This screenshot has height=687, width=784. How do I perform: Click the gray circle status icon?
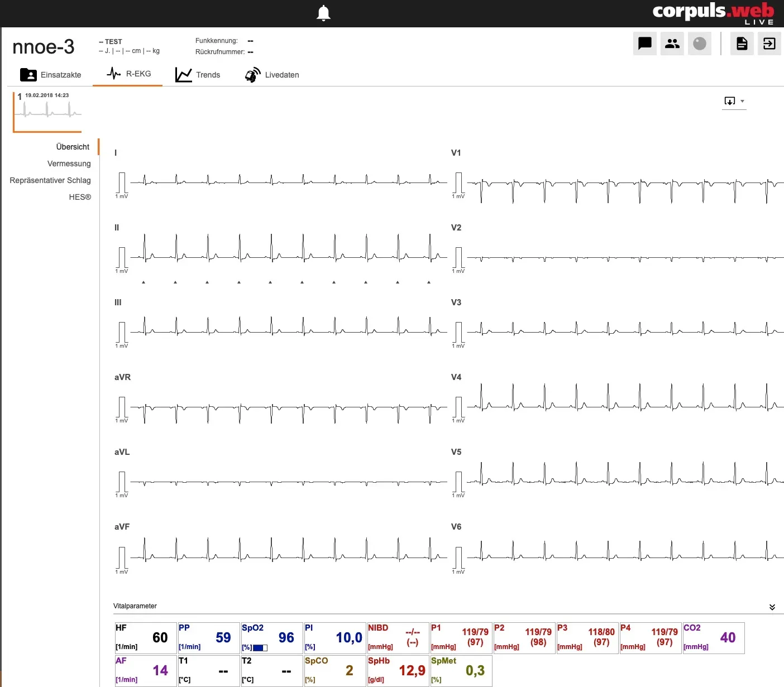point(700,44)
